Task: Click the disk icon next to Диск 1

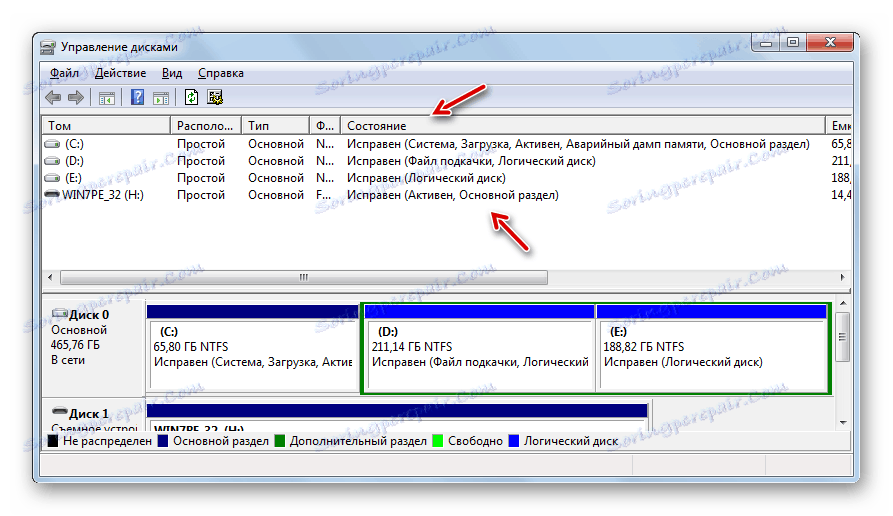Action: pyautogui.click(x=59, y=411)
